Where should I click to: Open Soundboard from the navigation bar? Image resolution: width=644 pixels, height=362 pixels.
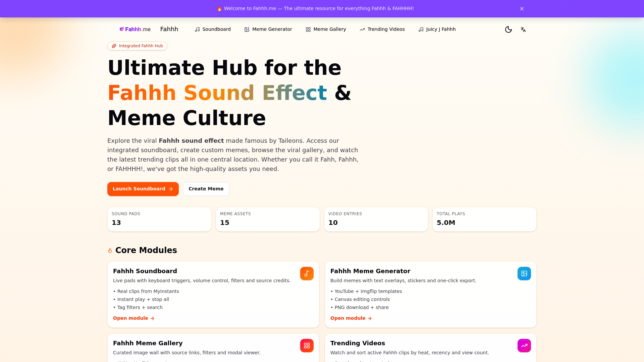[x=216, y=29]
